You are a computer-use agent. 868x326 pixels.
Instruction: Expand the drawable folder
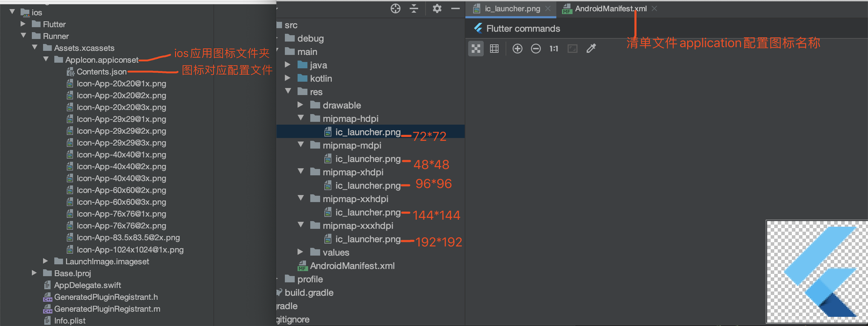[x=300, y=105]
